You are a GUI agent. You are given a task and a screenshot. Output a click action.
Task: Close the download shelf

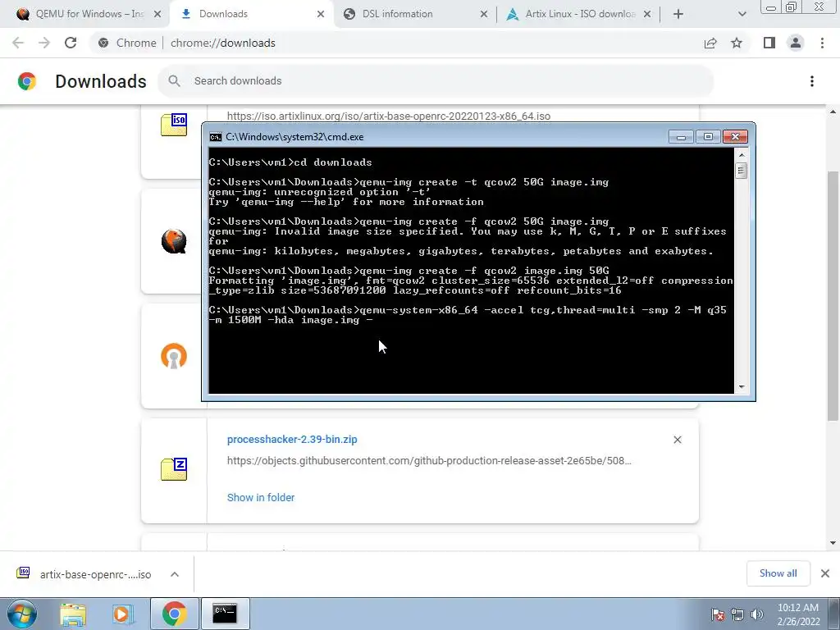tap(825, 573)
